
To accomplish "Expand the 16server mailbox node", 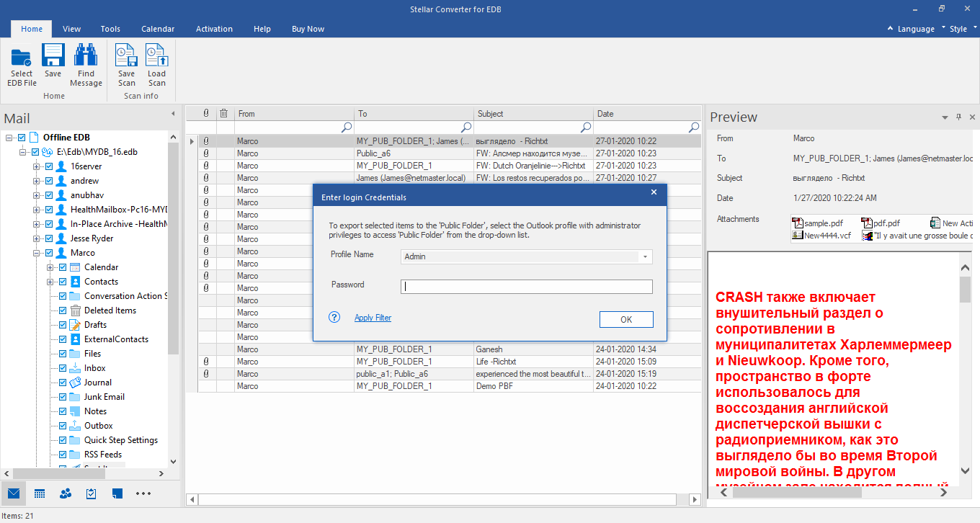I will point(36,166).
